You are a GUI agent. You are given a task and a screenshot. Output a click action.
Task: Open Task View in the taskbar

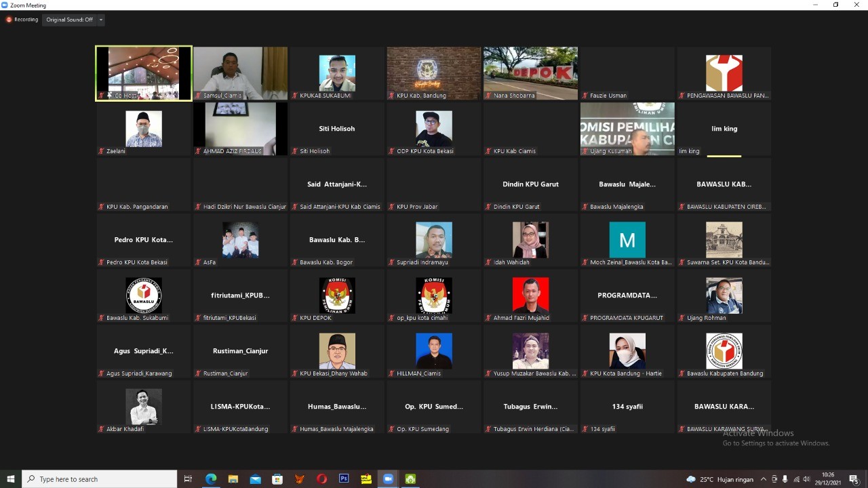coord(189,479)
